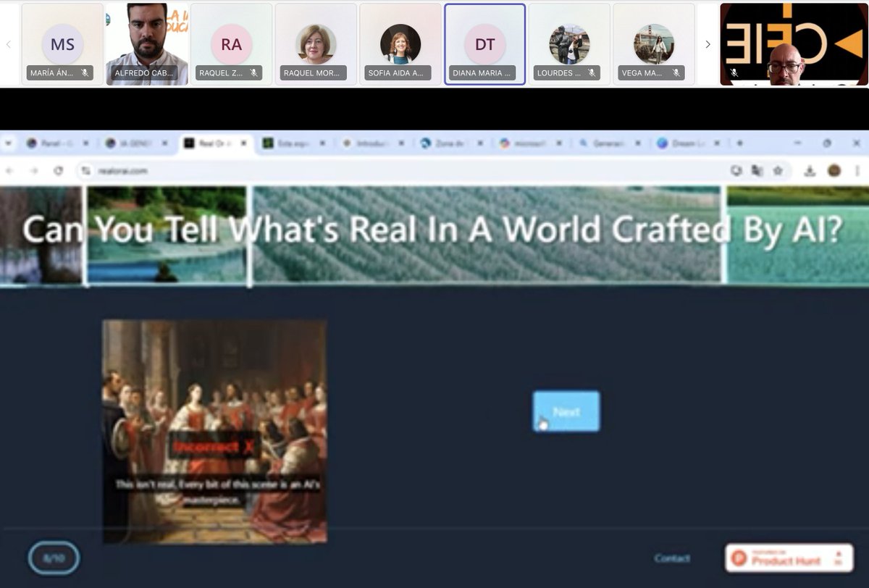Select Alfredo Cab participant video tile
This screenshot has width=869, height=588.
tap(147, 44)
